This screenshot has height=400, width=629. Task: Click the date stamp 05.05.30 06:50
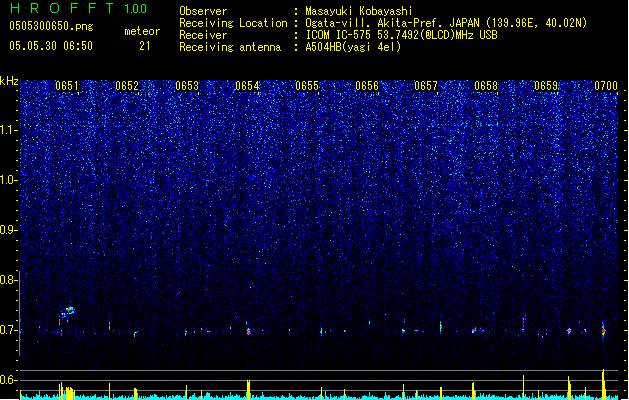[51, 46]
